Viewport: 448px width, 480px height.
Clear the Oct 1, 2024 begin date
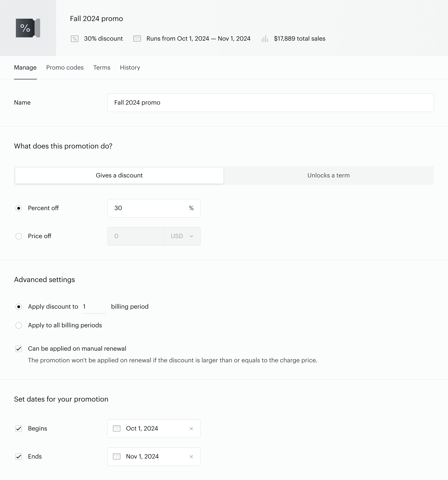(x=191, y=429)
